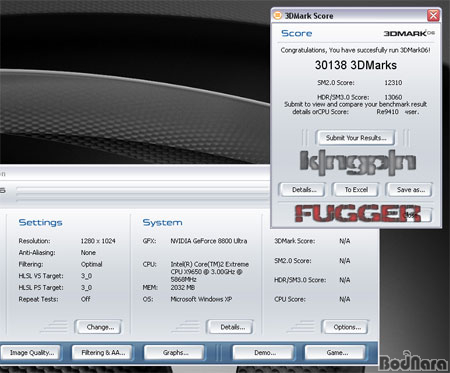Export results with To Excel button
Image resolution: width=450 pixels, height=373 pixels.
point(356,190)
